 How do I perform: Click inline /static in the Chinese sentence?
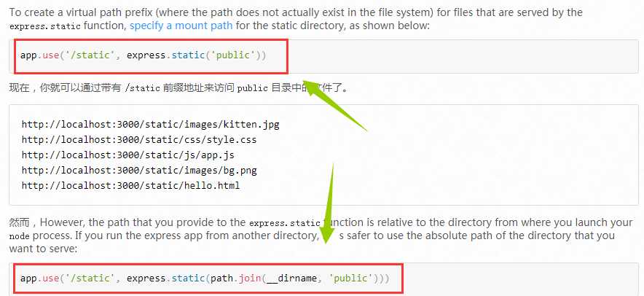point(141,88)
